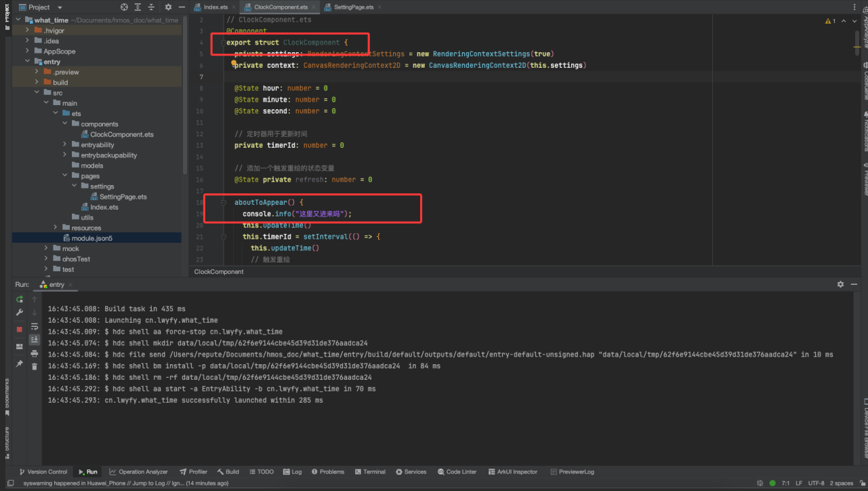This screenshot has height=491, width=868.
Task: Close the ClockComponent.ets editor tab
Action: click(x=314, y=7)
